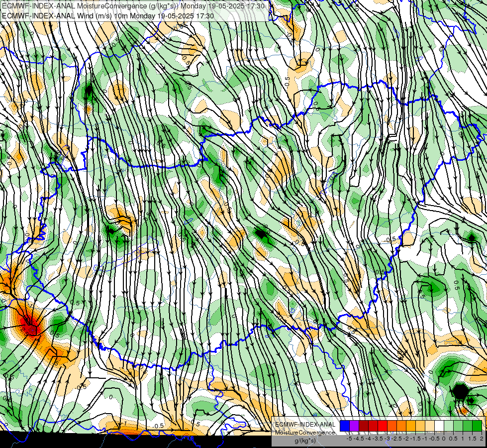487x448 pixels.
Task: Click the -5 tick label in legend
Action: (x=349, y=439)
